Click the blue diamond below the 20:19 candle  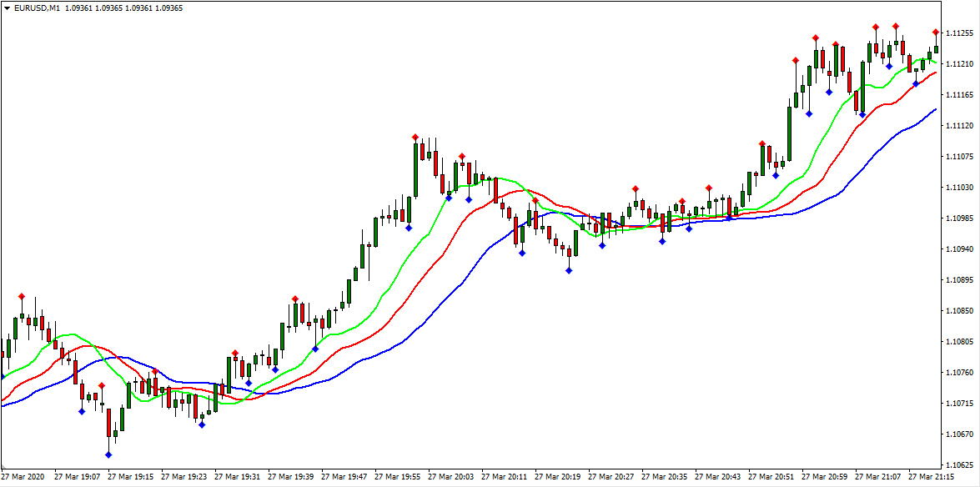click(570, 269)
